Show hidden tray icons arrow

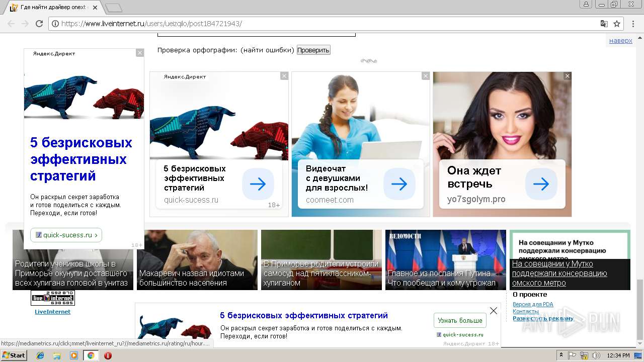coord(562,355)
